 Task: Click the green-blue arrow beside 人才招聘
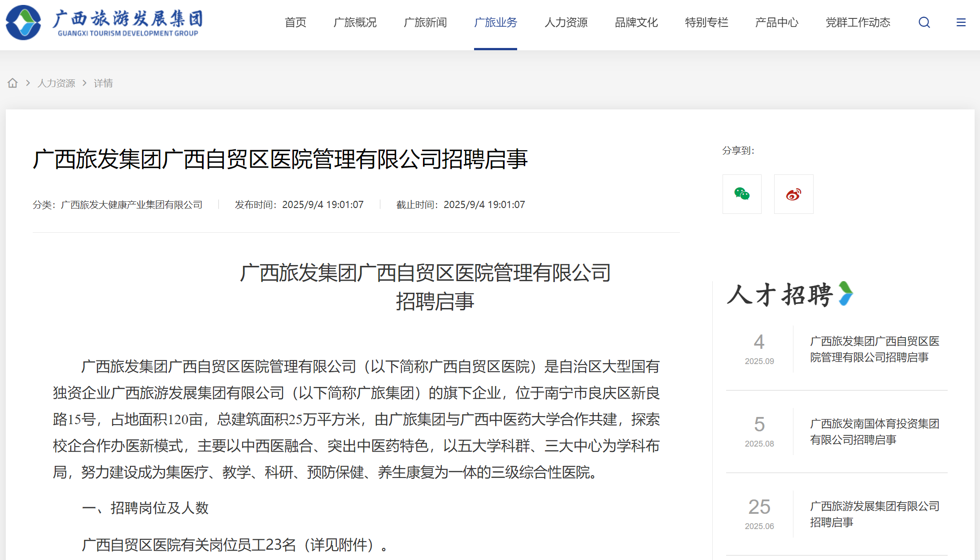(x=846, y=294)
